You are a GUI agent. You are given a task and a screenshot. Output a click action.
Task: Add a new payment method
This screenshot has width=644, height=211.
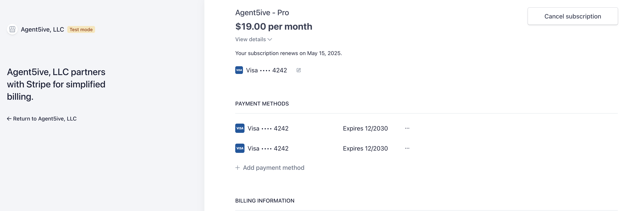(x=273, y=167)
